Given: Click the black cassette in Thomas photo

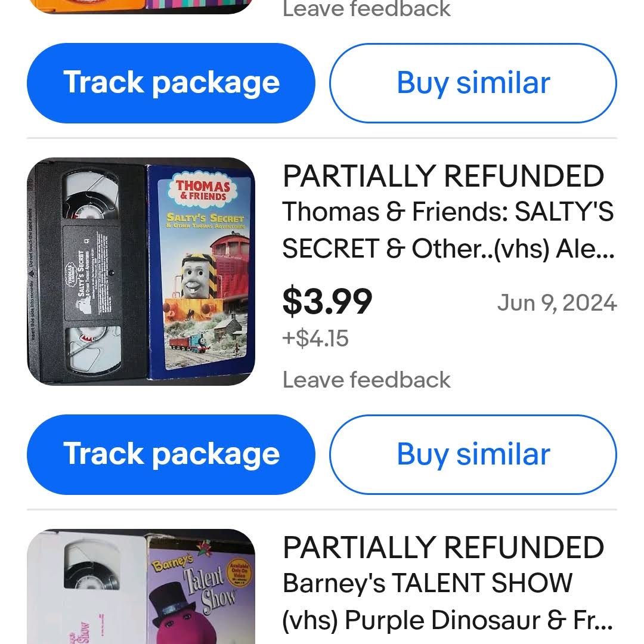Looking at the screenshot, I should 88,272.
